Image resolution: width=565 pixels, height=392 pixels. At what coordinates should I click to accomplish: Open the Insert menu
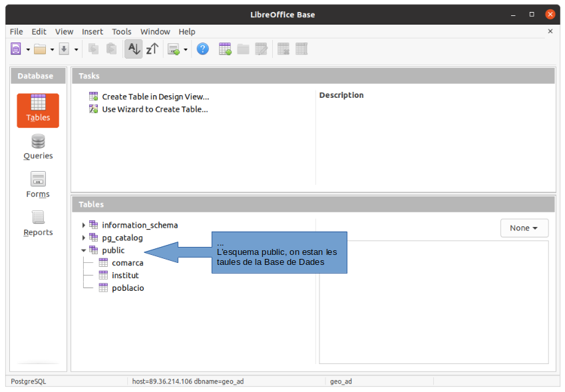(x=93, y=32)
